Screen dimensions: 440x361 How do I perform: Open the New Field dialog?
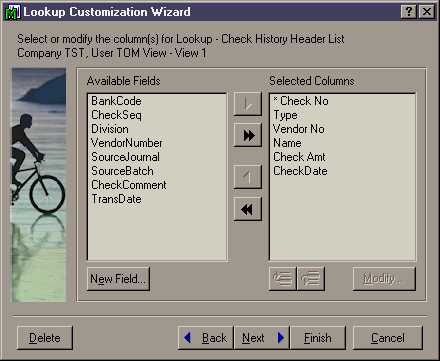click(x=118, y=279)
